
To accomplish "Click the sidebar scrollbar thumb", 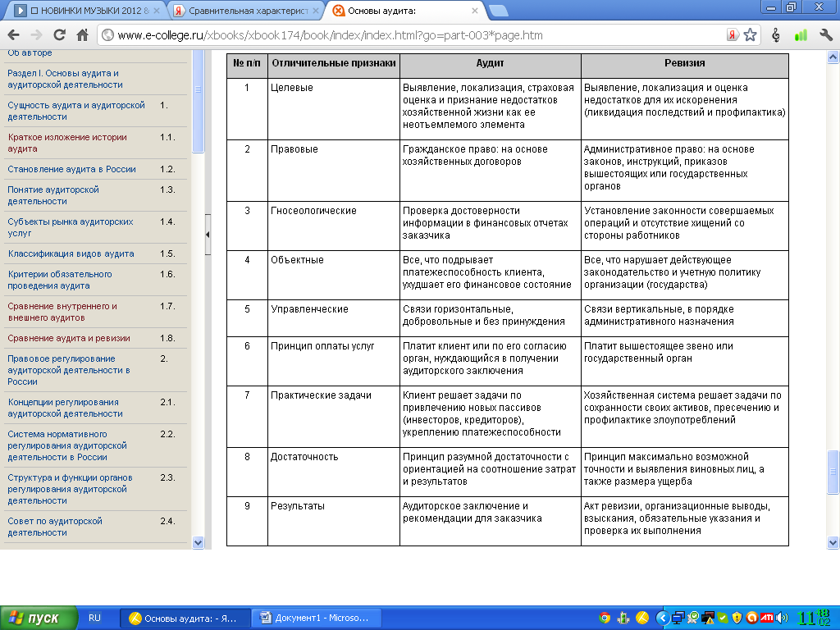I will point(198,101).
